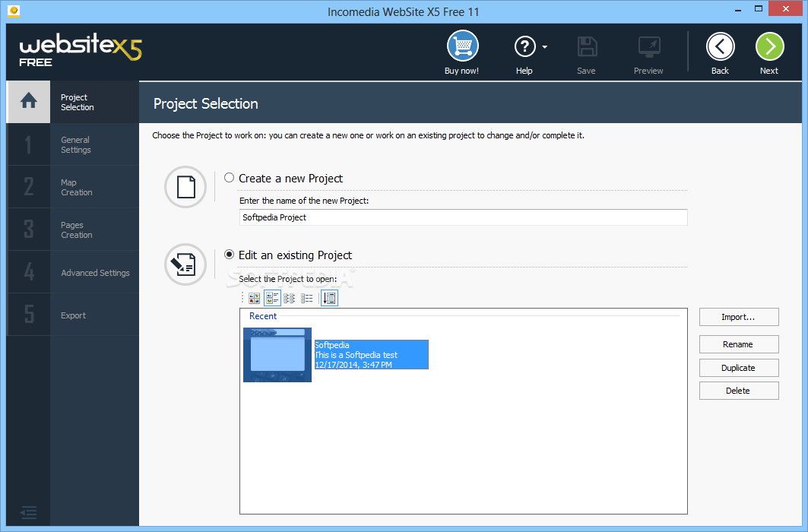
Task: Click the Import... button
Action: click(738, 317)
